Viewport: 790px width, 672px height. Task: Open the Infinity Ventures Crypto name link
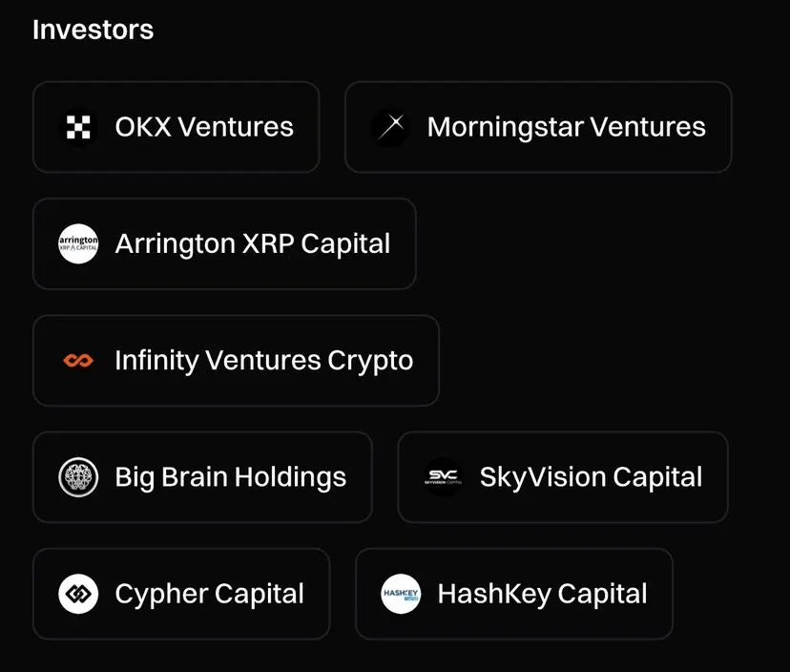pyautogui.click(x=264, y=361)
